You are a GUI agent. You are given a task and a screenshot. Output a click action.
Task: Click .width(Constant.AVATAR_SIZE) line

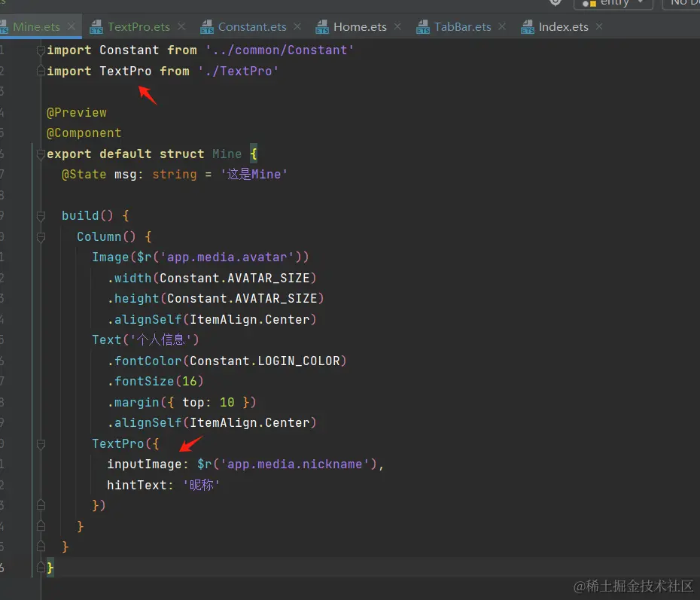(212, 278)
